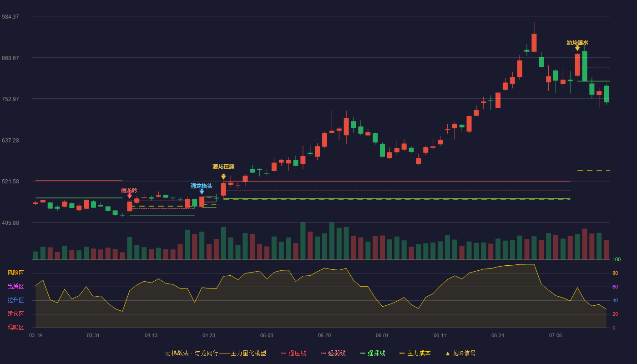Click the 04-13 date axis label
Image resolution: width=637 pixels, height=364 pixels.
[151, 335]
